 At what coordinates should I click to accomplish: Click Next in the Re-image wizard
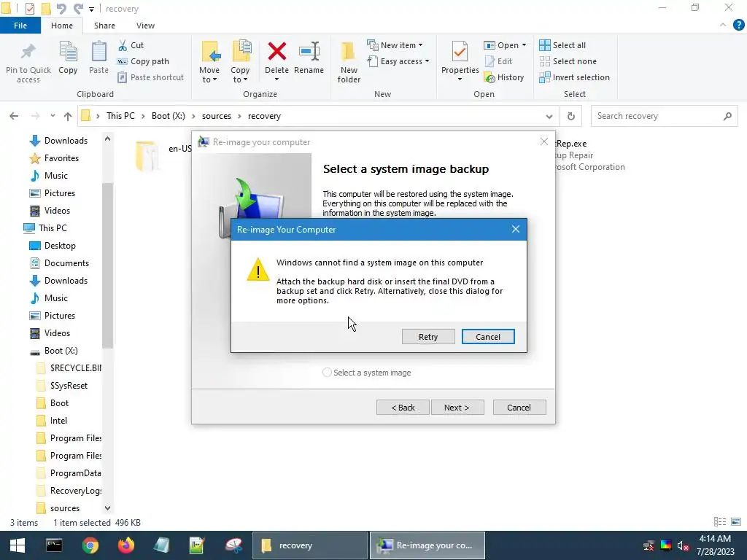coord(457,408)
